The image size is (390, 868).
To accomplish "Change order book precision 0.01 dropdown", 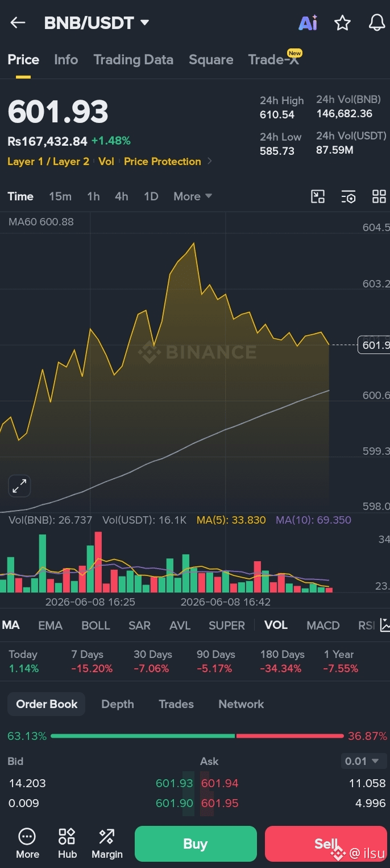I will tap(364, 761).
